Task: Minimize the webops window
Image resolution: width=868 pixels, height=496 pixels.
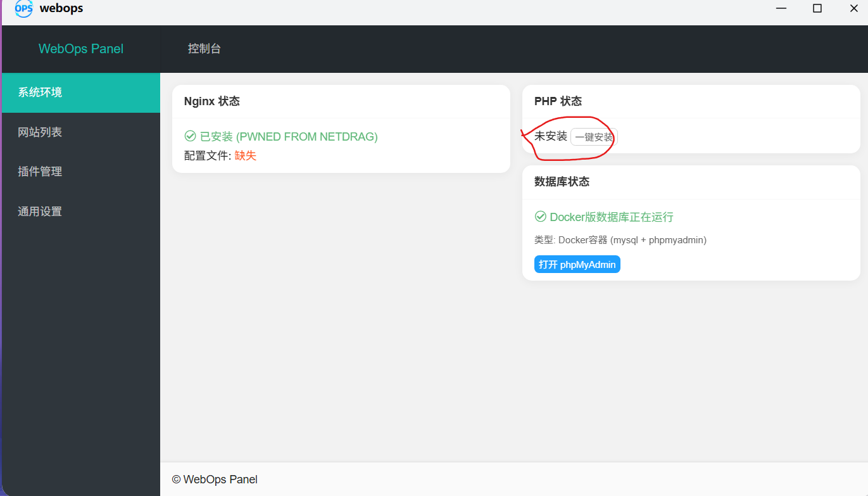Action: pyautogui.click(x=782, y=8)
